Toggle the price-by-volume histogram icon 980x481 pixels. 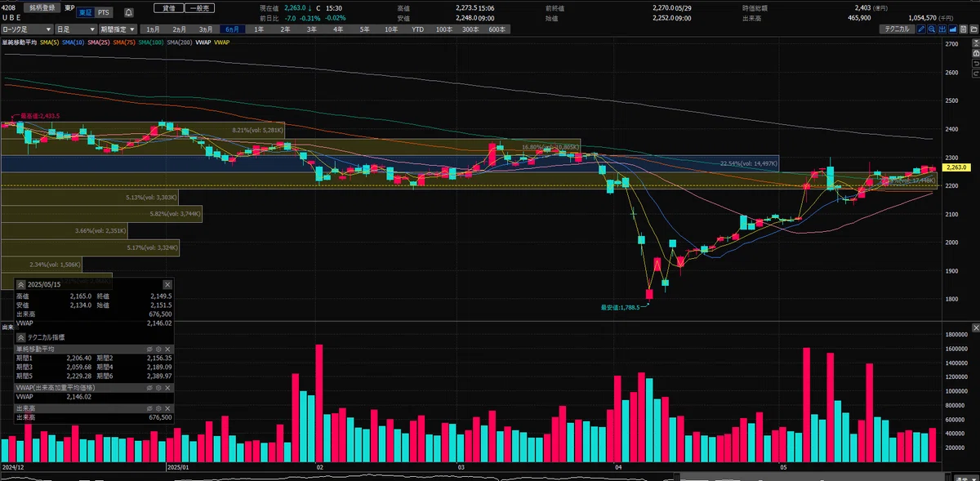(942, 29)
